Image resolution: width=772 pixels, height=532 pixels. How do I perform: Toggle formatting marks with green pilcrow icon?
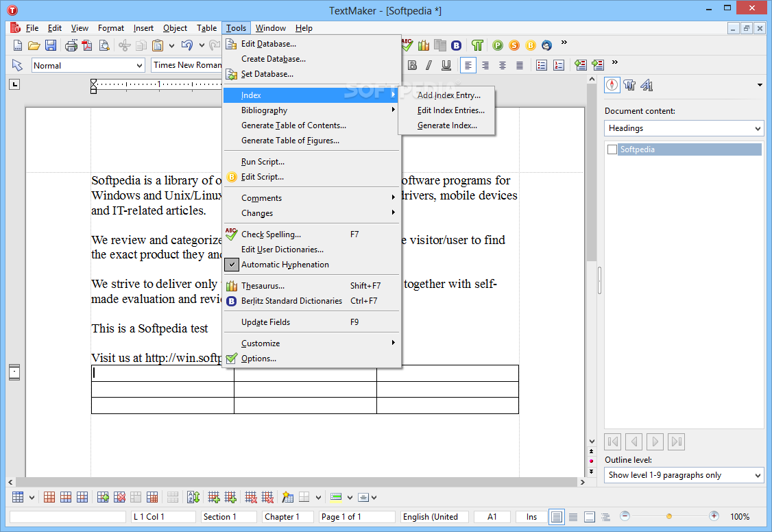(477, 46)
